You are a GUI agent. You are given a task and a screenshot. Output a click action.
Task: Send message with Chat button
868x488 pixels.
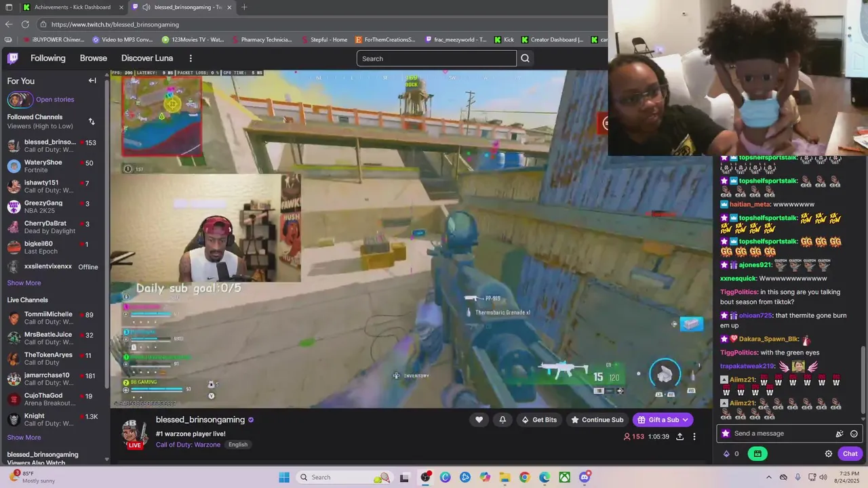(850, 453)
